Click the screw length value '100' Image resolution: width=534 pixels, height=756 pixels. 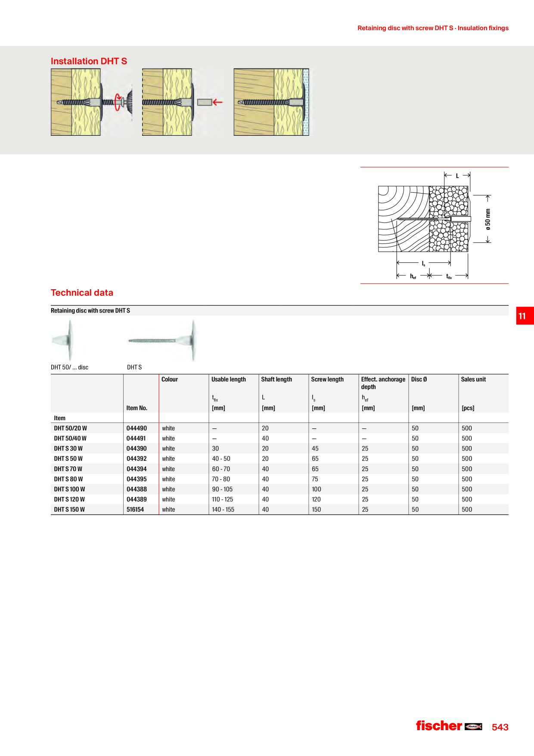coord(317,489)
